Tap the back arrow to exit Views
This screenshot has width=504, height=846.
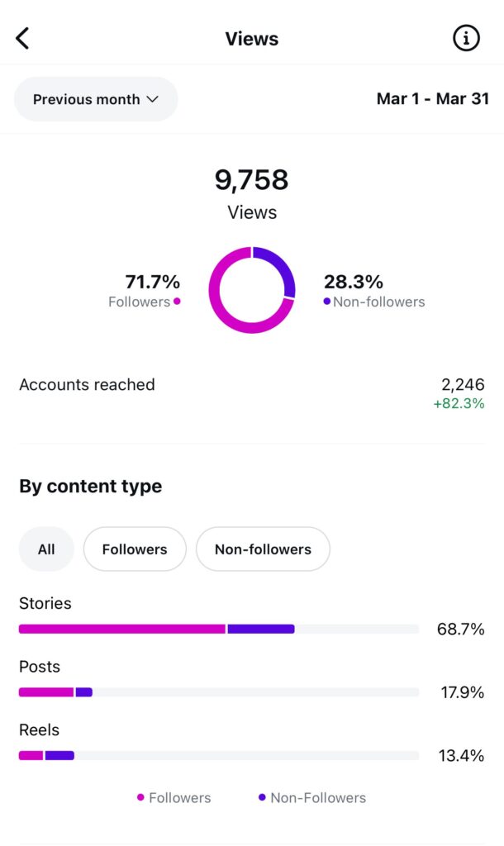[22, 37]
